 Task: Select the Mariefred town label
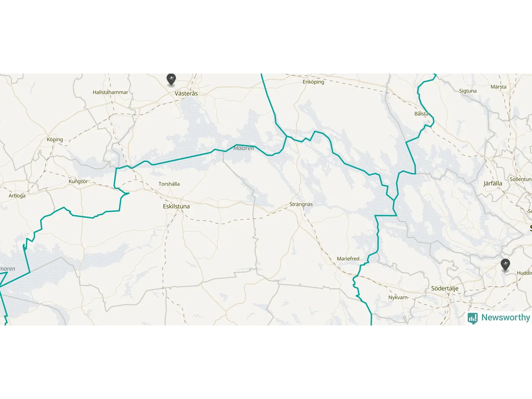point(348,259)
